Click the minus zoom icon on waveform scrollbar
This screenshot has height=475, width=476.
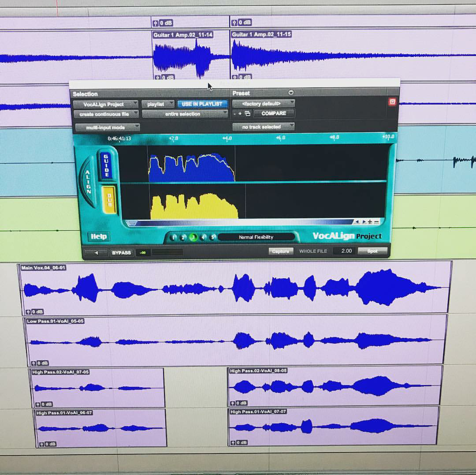[x=376, y=222]
